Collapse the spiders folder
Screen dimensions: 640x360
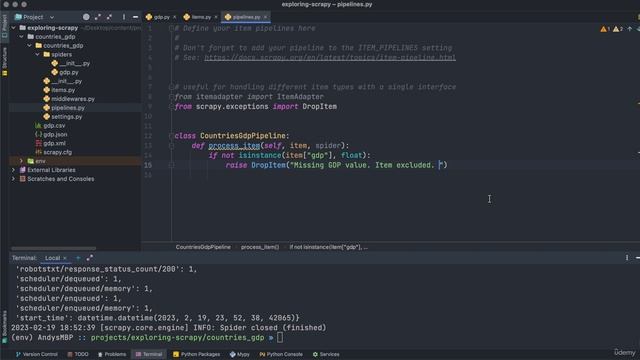pyautogui.click(x=38, y=54)
